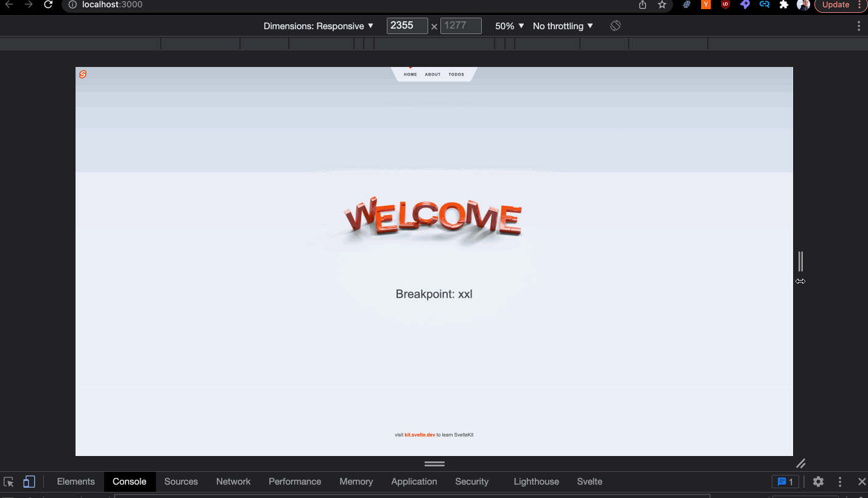This screenshot has height=498, width=868.
Task: Click the bottom viewport resize handle
Action: (x=434, y=463)
